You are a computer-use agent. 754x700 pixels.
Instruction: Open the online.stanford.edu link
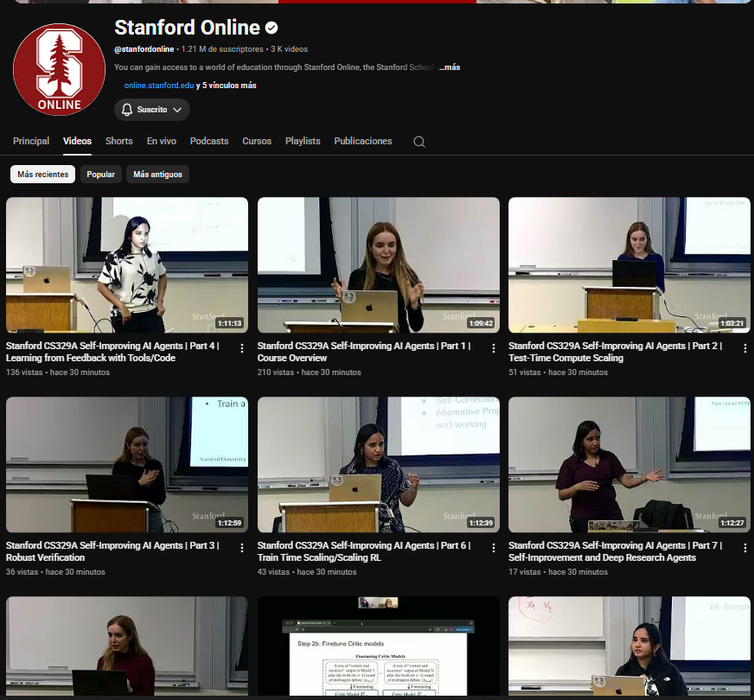click(x=159, y=86)
